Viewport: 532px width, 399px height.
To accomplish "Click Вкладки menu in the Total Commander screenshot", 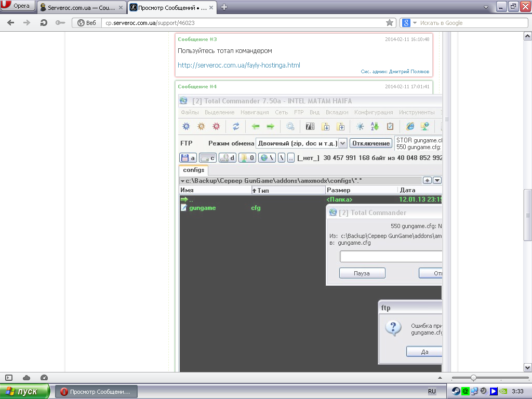I will tap(337, 112).
